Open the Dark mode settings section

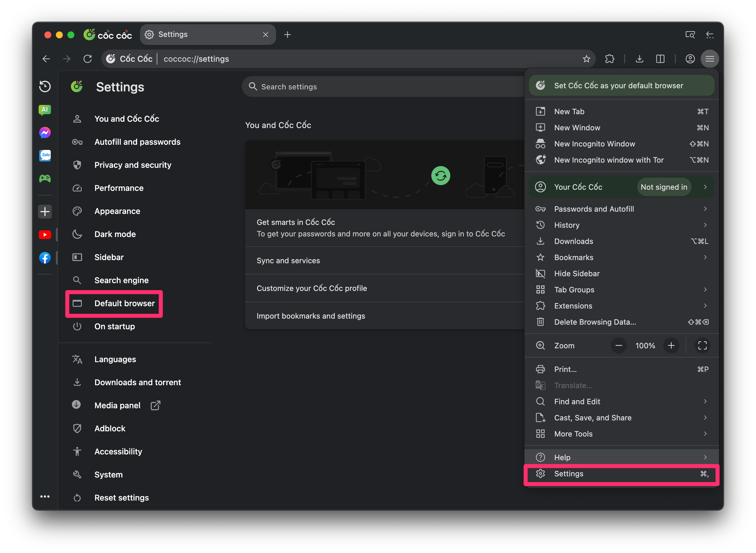tap(115, 234)
